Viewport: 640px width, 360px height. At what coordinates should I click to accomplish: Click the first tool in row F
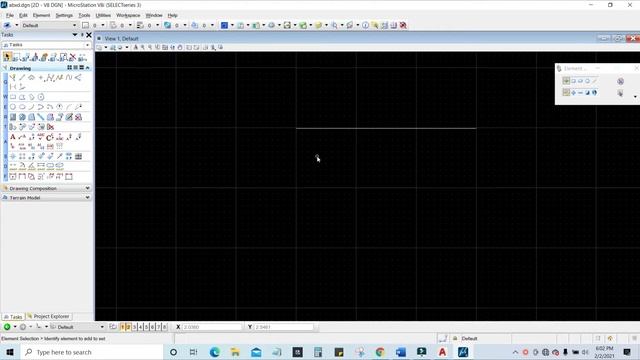point(13,177)
